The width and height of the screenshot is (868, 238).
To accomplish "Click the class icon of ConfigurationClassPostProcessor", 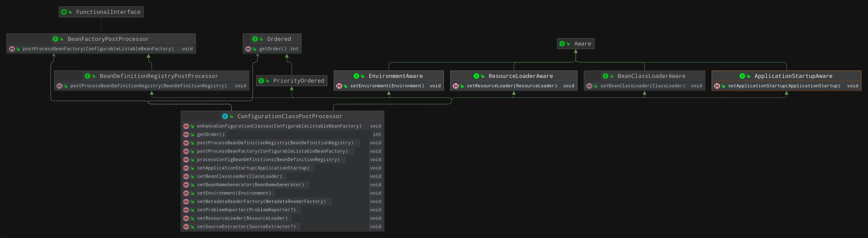I will (225, 116).
